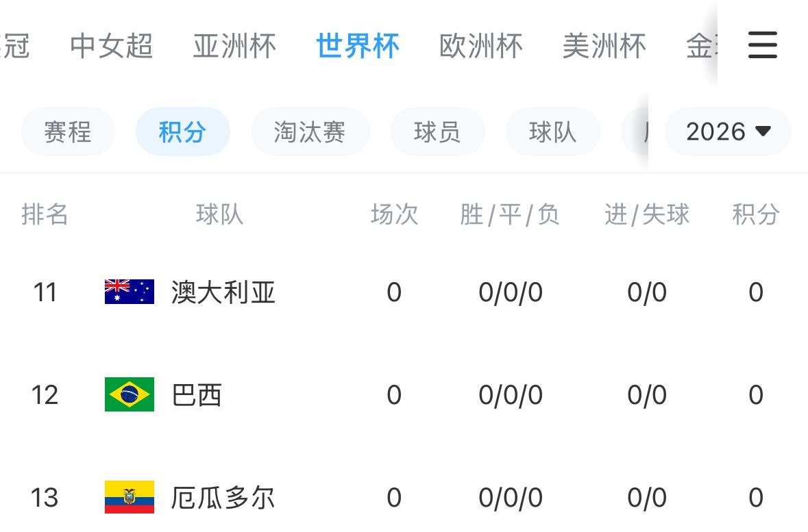Click the 积分 column header

pos(755,215)
